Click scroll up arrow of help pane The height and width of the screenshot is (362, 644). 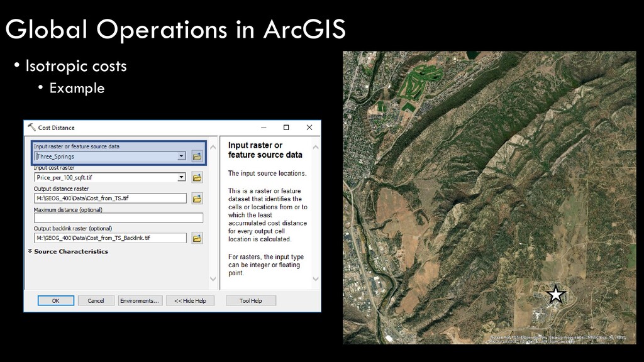coord(316,147)
